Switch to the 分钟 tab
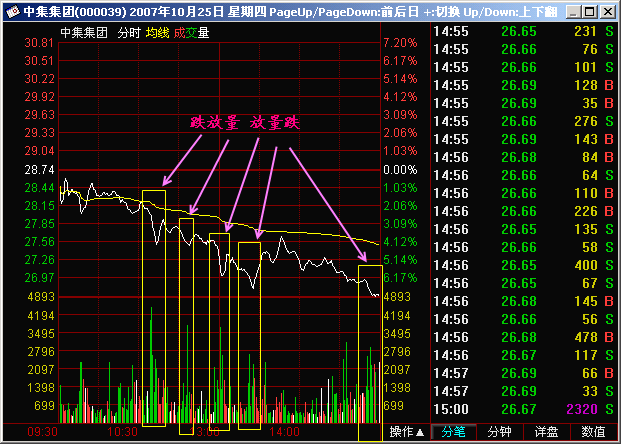This screenshot has width=621, height=444. [499, 432]
